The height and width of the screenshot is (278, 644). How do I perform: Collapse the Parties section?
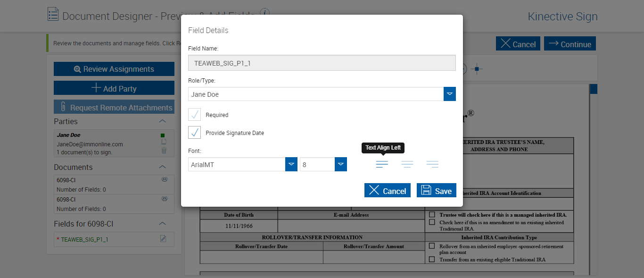tap(162, 121)
